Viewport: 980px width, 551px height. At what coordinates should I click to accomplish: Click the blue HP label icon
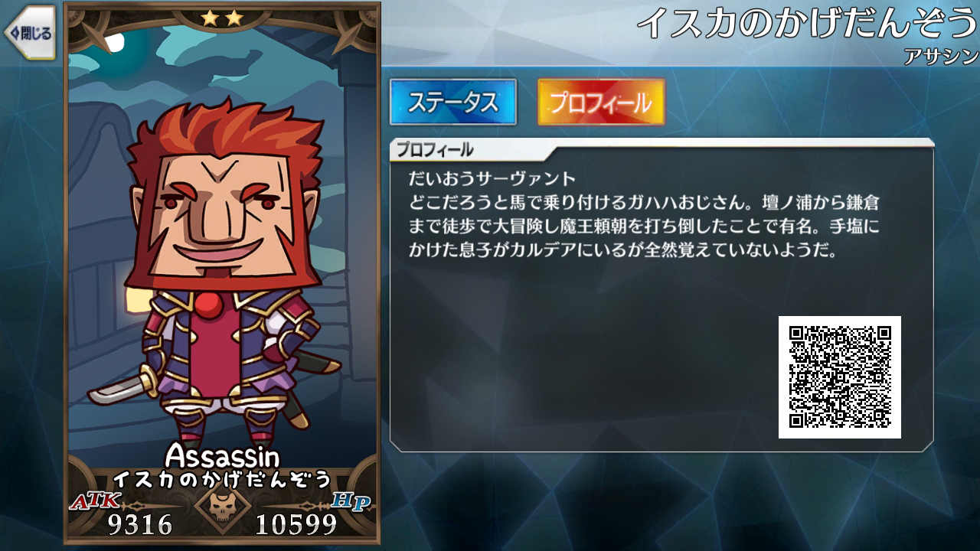tap(351, 501)
